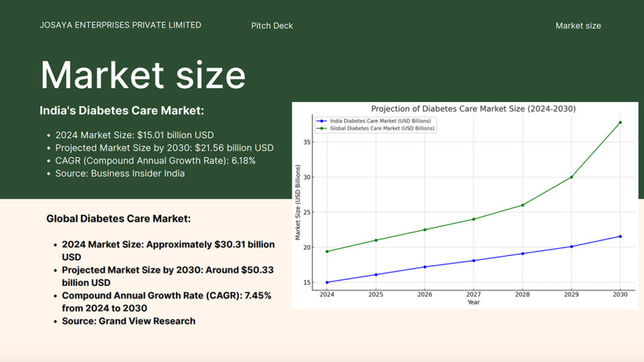This screenshot has height=362, width=644.
Task: Click the '2027' x-axis tick label
Action: point(474,295)
